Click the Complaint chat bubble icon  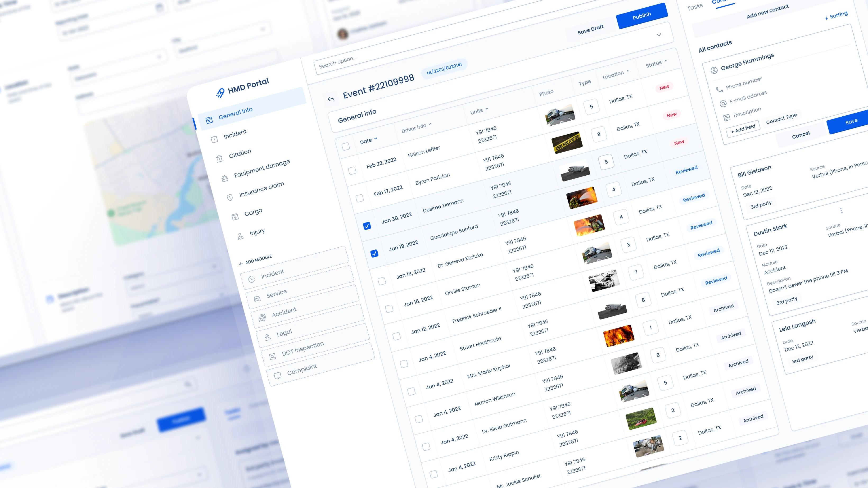[x=278, y=376]
